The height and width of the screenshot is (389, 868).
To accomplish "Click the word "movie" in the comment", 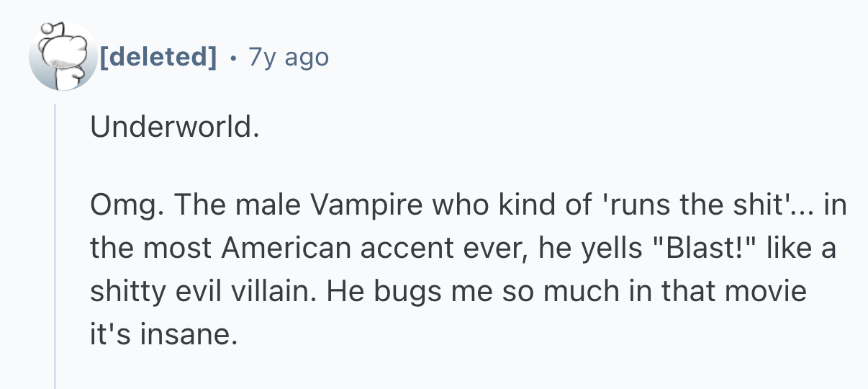I will (767, 292).
